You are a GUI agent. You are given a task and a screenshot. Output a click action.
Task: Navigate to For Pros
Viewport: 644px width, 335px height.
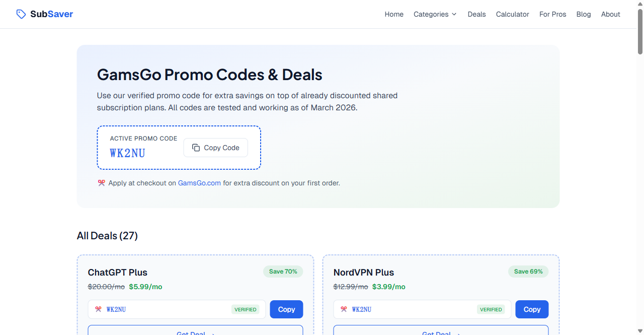552,14
